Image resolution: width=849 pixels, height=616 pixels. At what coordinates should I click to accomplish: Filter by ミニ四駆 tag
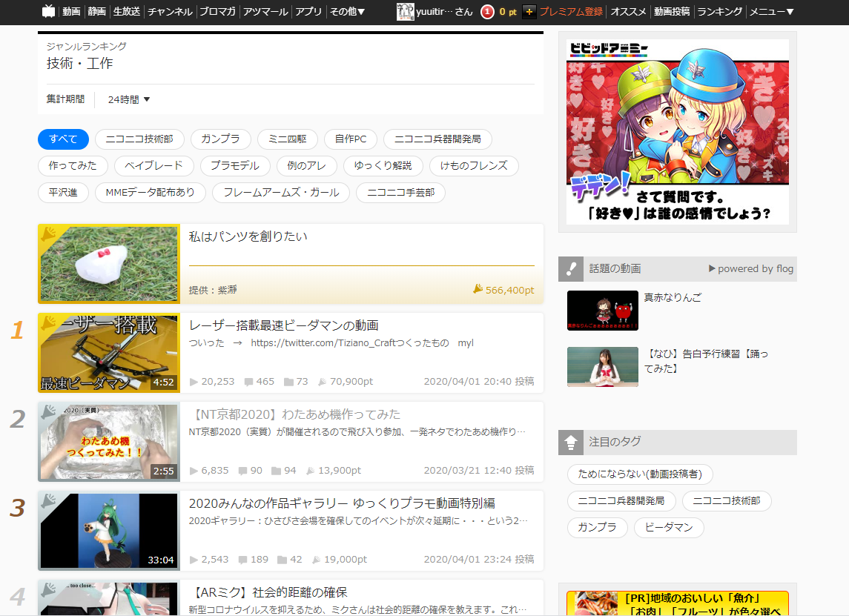click(x=288, y=139)
